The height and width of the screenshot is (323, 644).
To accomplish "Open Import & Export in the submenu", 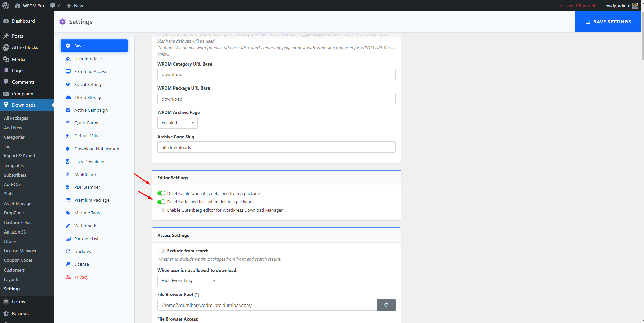I will pos(20,156).
